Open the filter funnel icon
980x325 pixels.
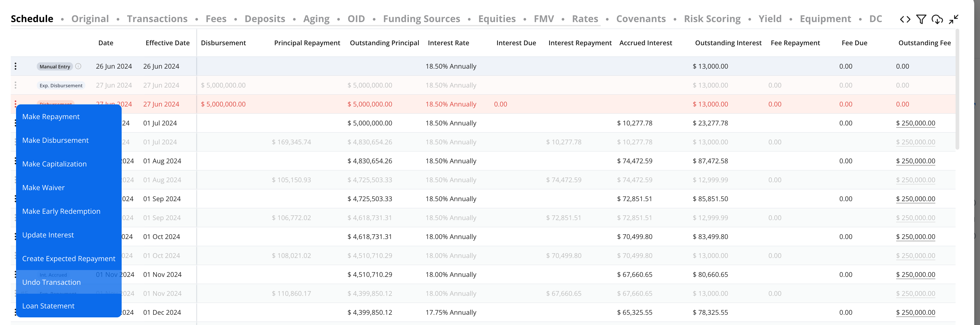pos(921,19)
